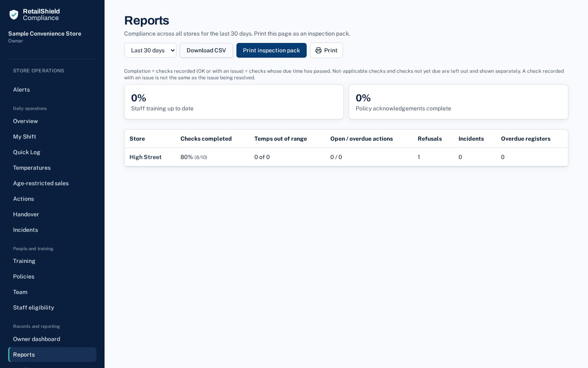This screenshot has width=588, height=368.
Task: Navigate to Training page
Action: [x=52, y=261]
